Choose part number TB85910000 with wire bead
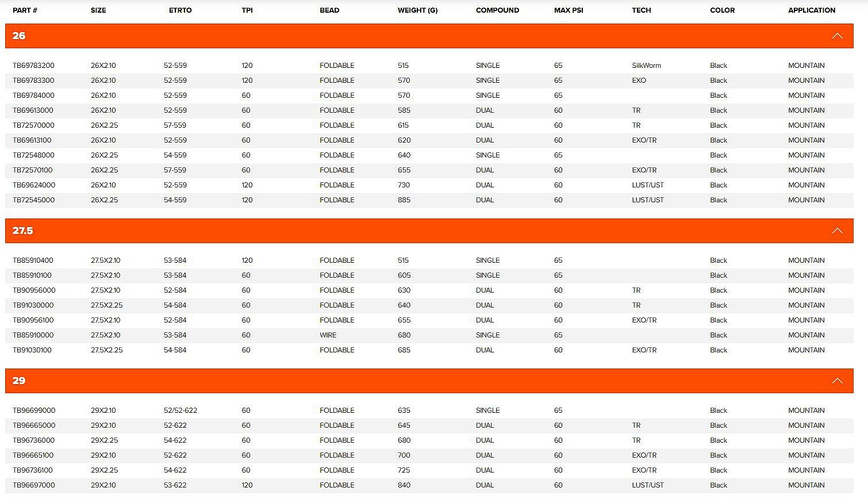Image resolution: width=868 pixels, height=499 pixels. pyautogui.click(x=33, y=335)
